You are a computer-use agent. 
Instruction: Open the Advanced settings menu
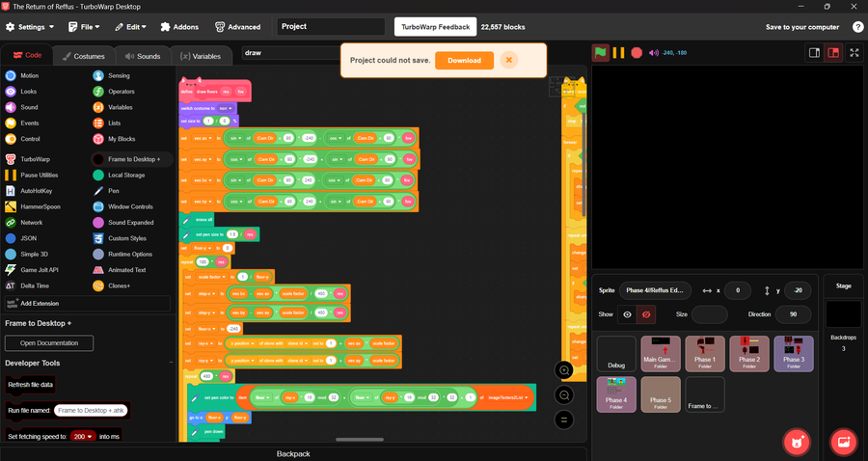pyautogui.click(x=238, y=27)
